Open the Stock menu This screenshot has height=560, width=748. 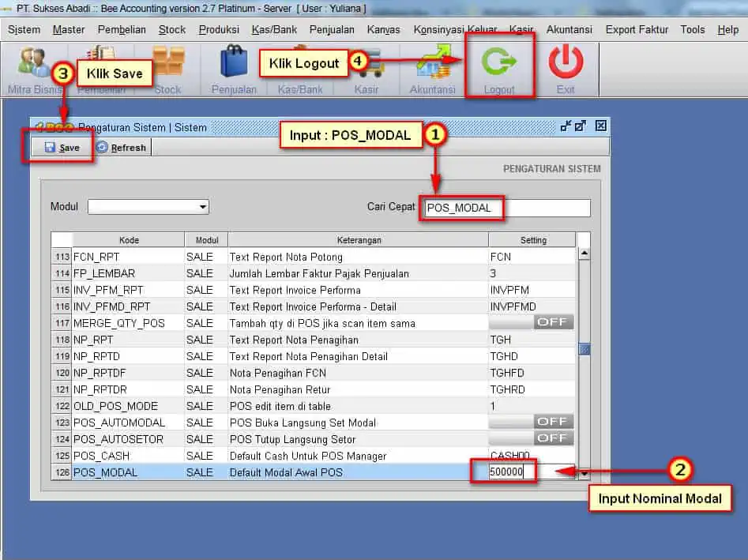point(171,29)
